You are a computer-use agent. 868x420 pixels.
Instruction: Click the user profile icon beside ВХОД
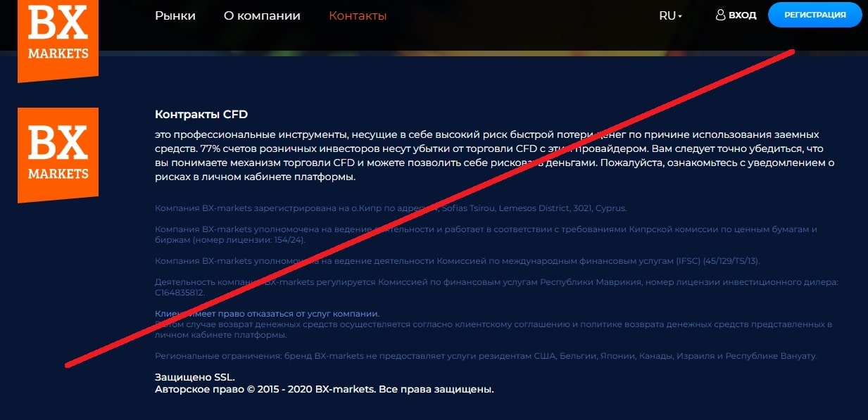click(720, 15)
